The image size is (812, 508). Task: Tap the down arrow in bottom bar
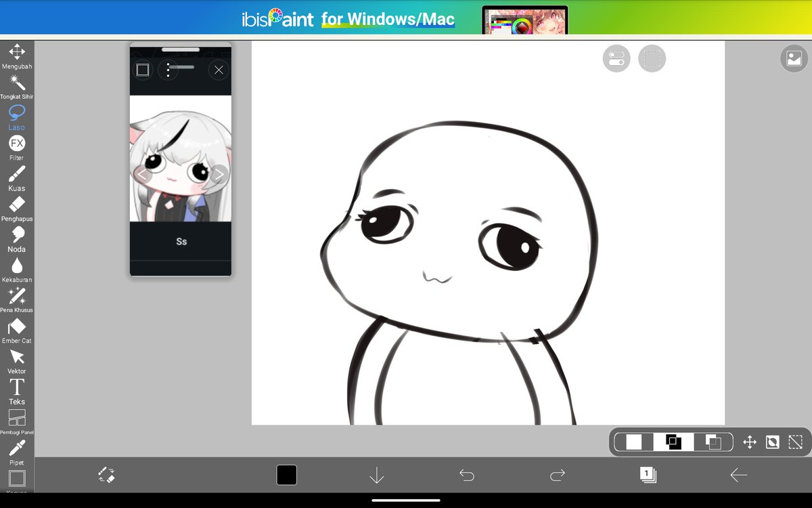point(377,475)
